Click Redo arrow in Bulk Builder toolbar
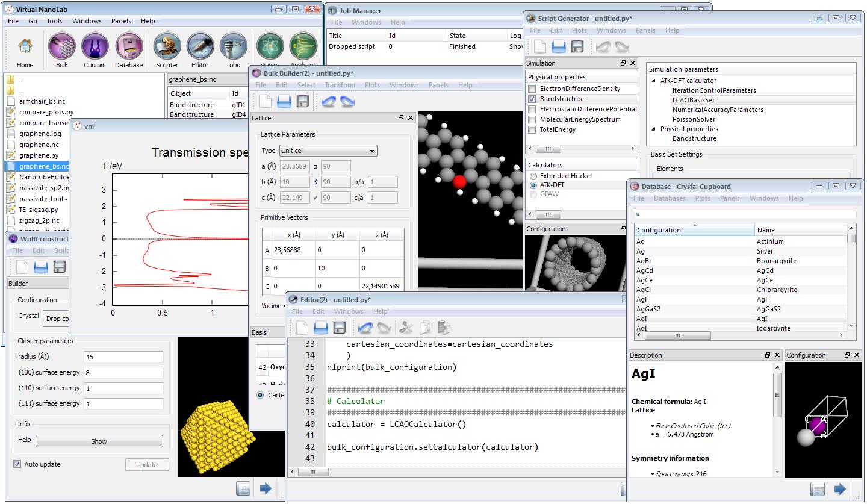This screenshot has width=867, height=504. click(347, 101)
